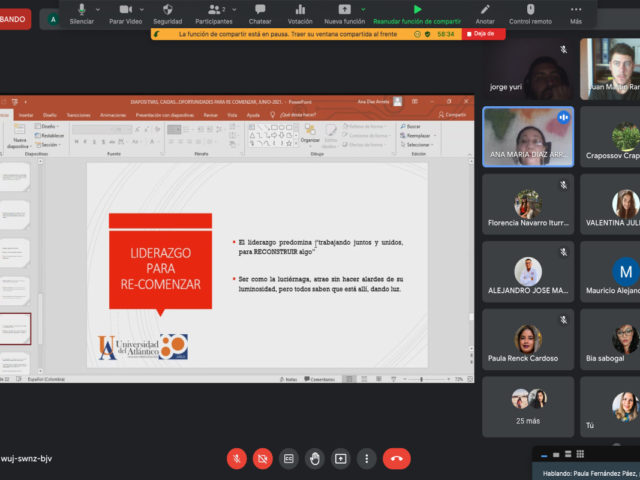The image size is (640, 480).
Task: Select the Anotar pencil tool
Action: (x=485, y=9)
